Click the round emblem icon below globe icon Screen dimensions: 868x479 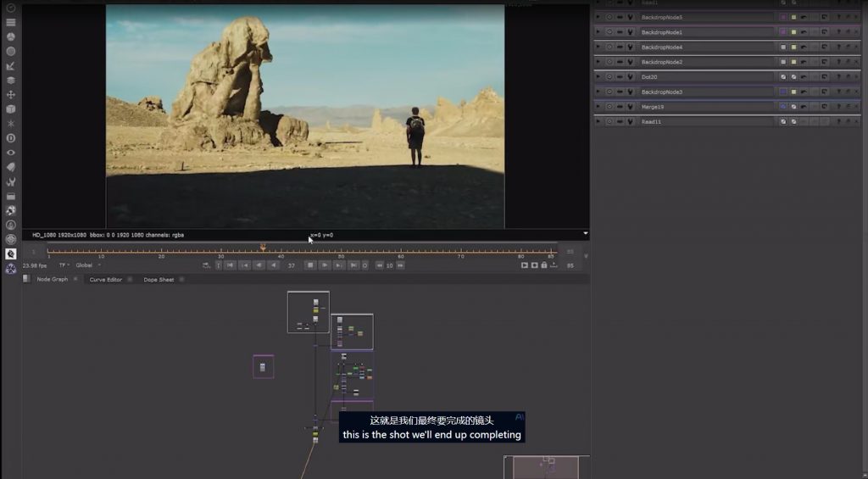point(10,225)
